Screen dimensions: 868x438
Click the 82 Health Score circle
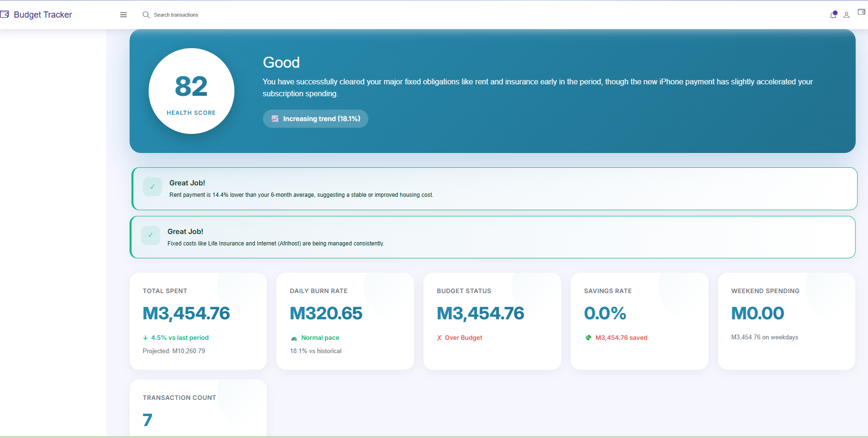point(191,91)
